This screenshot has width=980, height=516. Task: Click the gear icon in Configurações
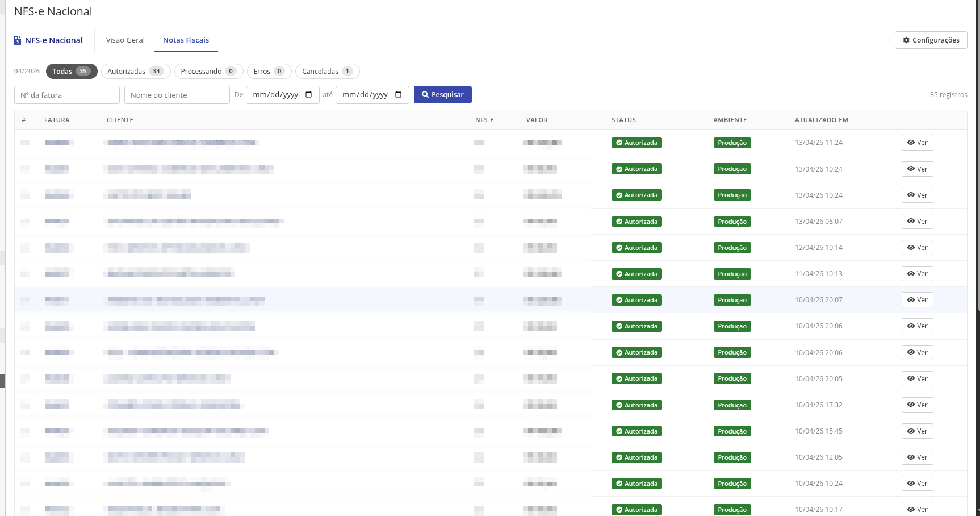(x=906, y=40)
